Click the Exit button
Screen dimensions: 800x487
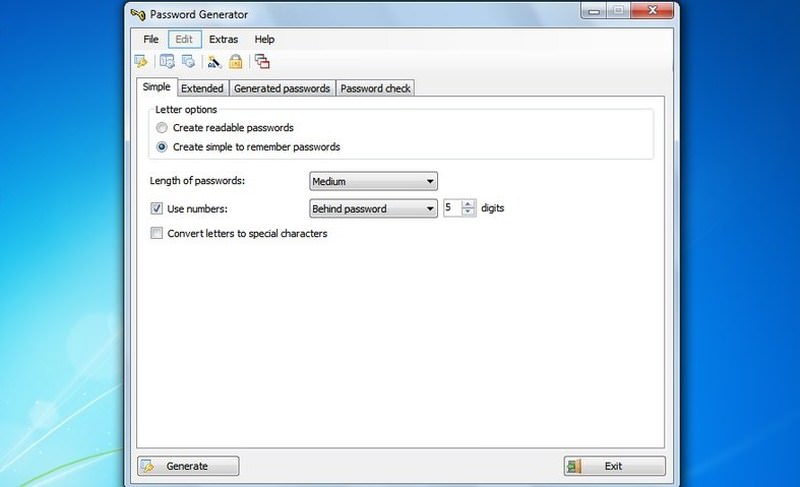click(615, 466)
